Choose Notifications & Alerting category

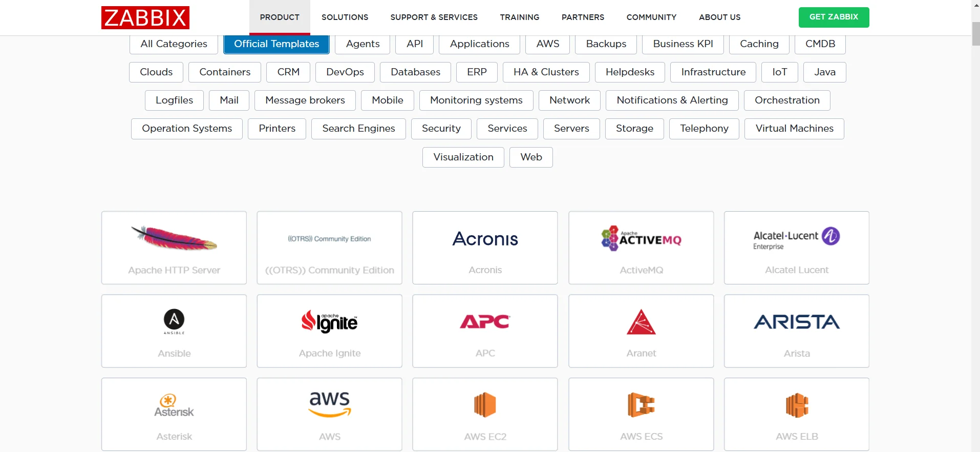click(672, 100)
